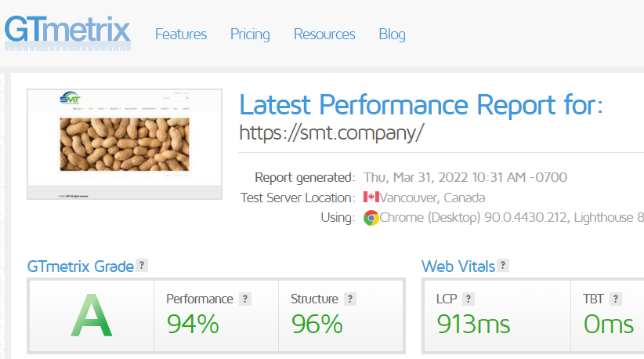The width and height of the screenshot is (644, 359).
Task: Open the Features menu
Action: 181,34
